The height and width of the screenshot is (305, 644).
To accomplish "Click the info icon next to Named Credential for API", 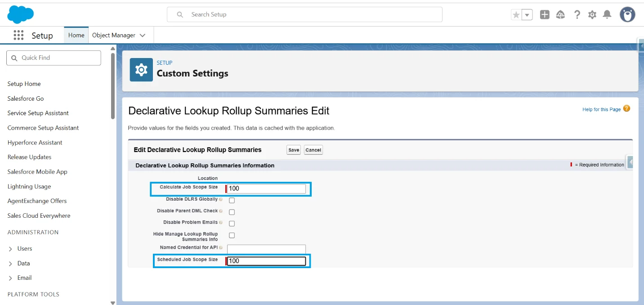I will [x=221, y=248].
